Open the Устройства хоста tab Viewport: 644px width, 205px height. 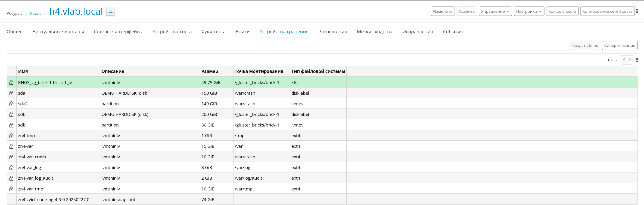[x=172, y=32]
